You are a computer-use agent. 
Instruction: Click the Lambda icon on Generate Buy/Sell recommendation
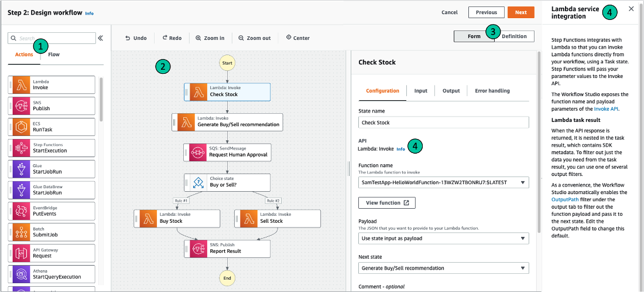coord(186,122)
